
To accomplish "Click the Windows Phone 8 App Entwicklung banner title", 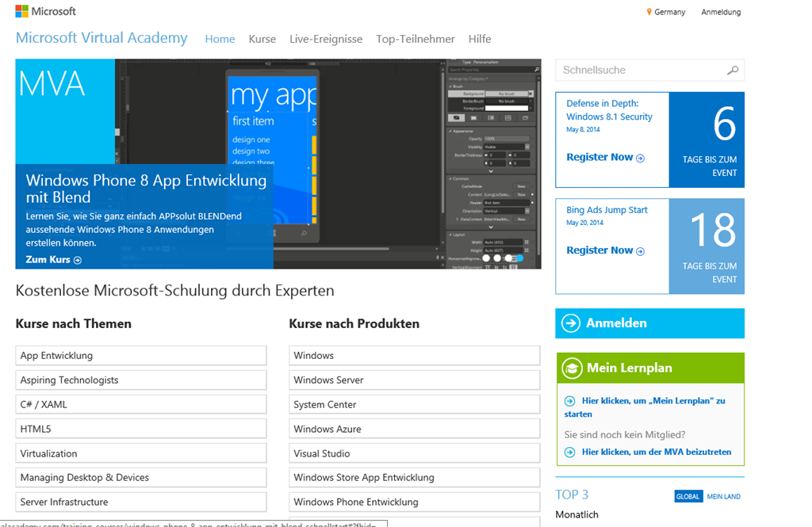I will 146,189.
